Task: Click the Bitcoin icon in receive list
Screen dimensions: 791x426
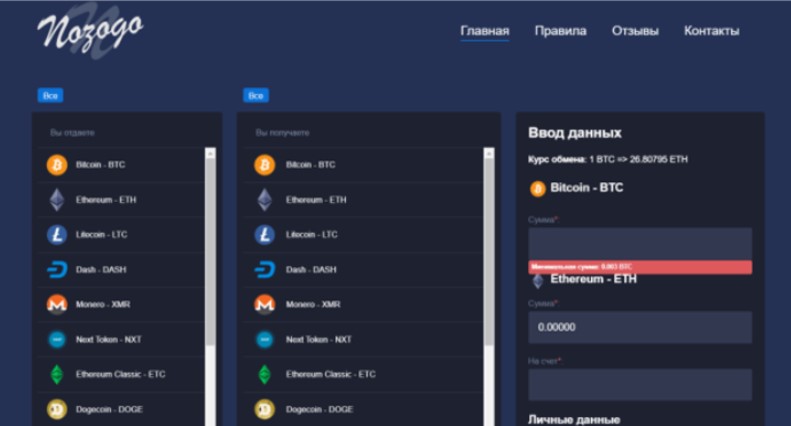Action: pos(264,165)
